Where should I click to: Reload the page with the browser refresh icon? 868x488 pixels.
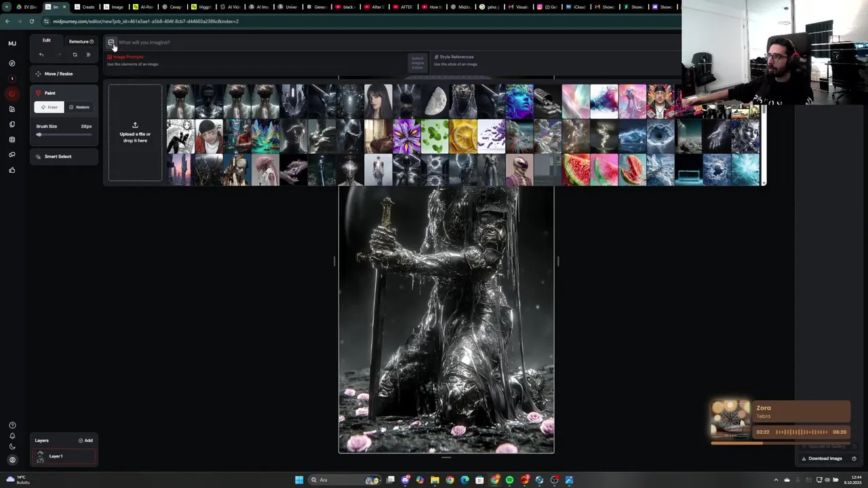tap(31, 21)
